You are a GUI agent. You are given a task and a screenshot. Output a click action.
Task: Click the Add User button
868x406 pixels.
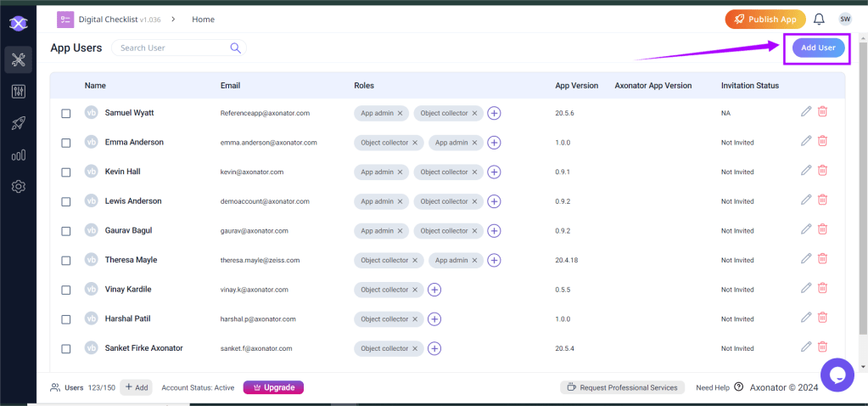coord(818,48)
